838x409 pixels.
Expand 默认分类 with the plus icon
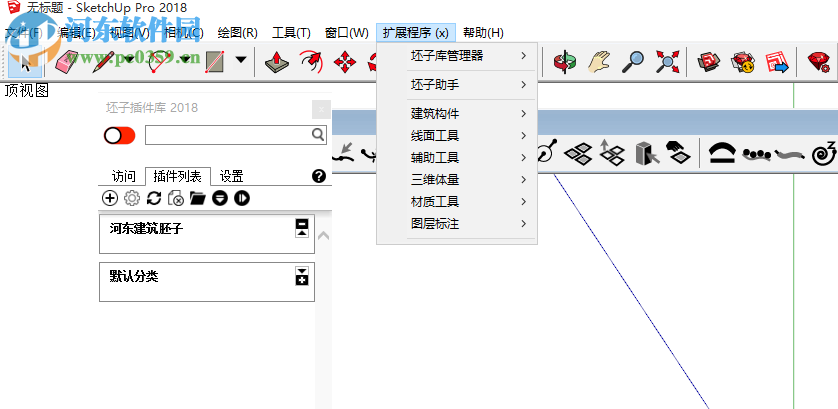click(x=302, y=280)
